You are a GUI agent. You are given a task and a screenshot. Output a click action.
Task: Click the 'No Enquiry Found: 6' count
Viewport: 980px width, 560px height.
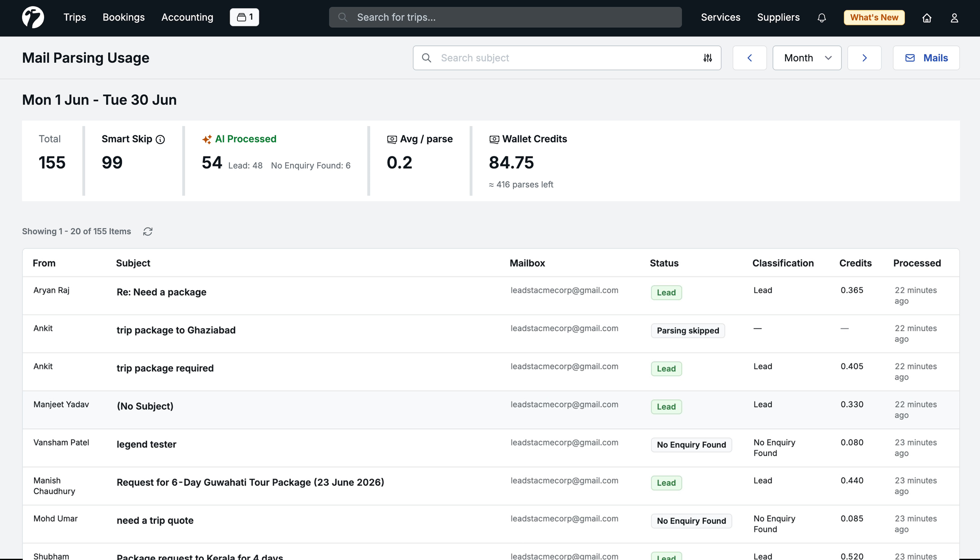point(311,166)
